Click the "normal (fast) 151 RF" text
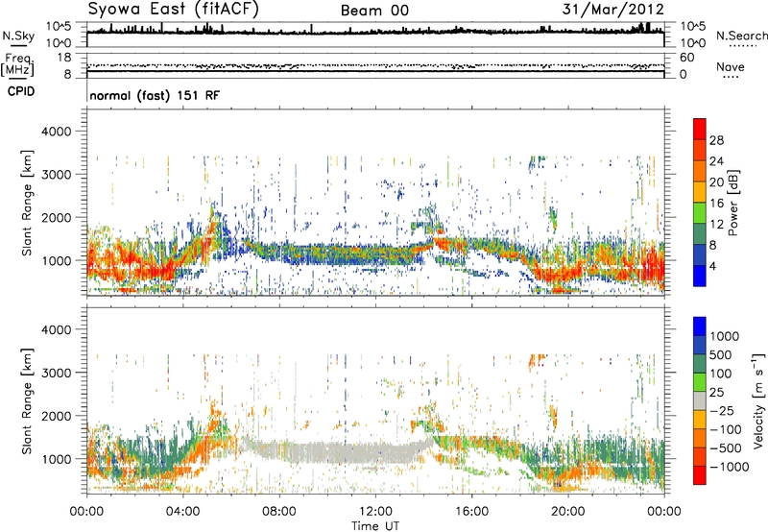768x532 pixels. pos(155,95)
